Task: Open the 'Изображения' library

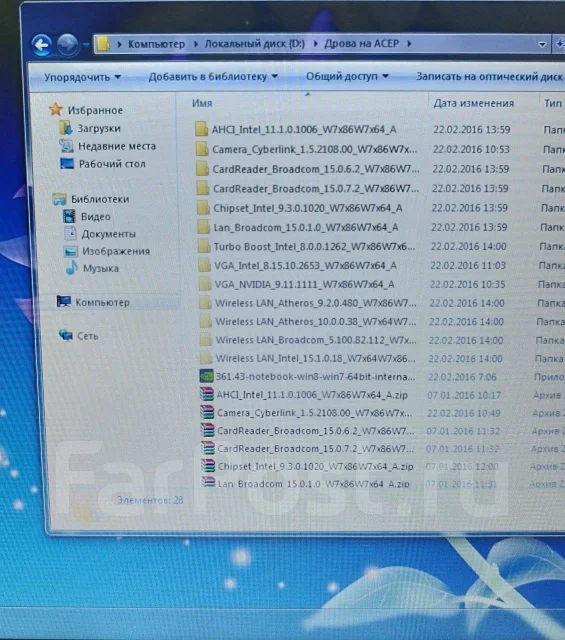Action: tap(116, 251)
